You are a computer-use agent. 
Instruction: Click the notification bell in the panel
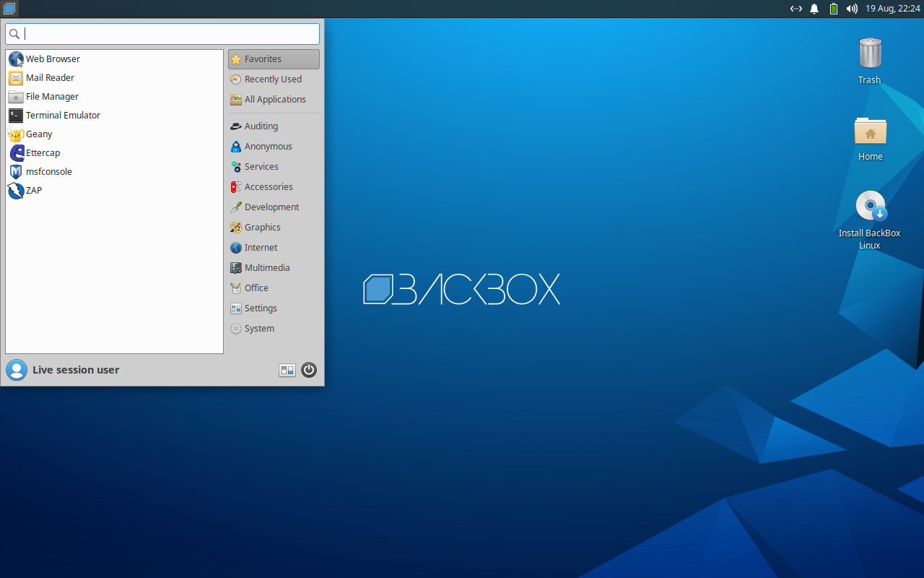tap(814, 9)
